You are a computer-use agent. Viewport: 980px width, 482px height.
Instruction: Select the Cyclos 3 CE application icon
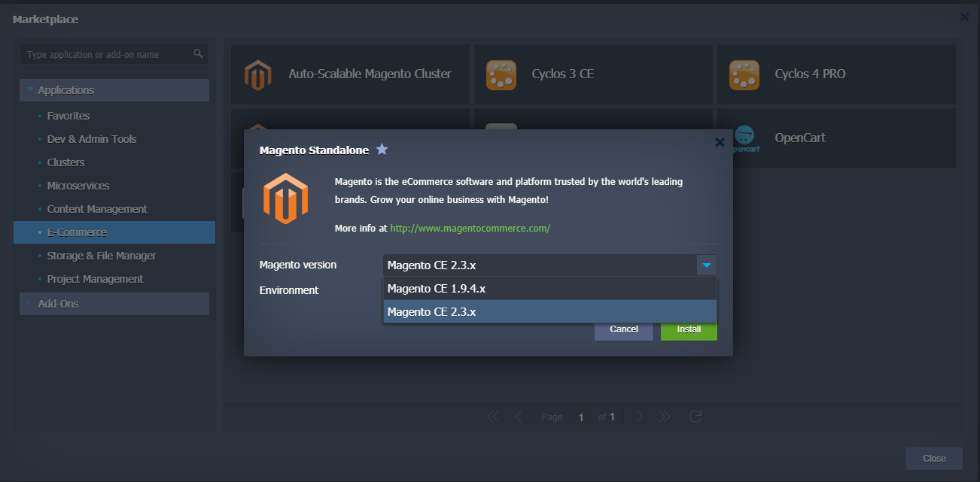(501, 74)
